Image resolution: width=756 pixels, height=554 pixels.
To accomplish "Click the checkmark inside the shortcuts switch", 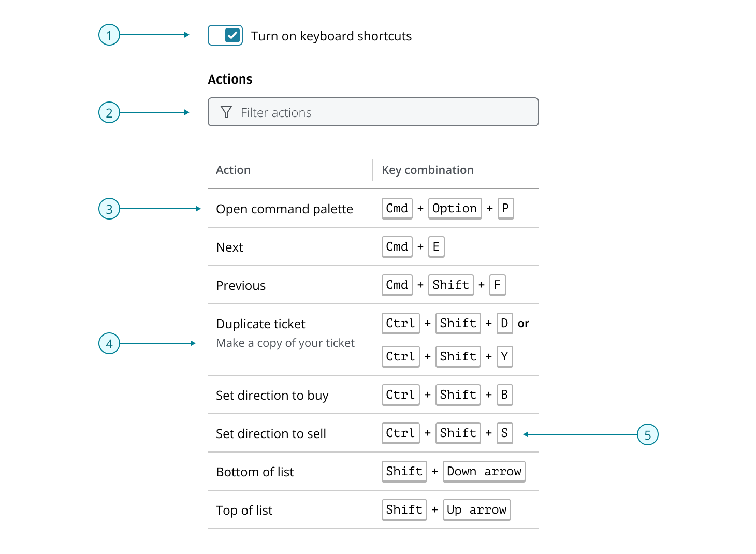I will click(x=233, y=35).
